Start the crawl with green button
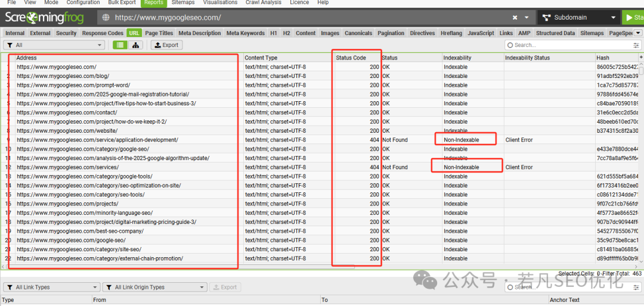 coord(633,18)
